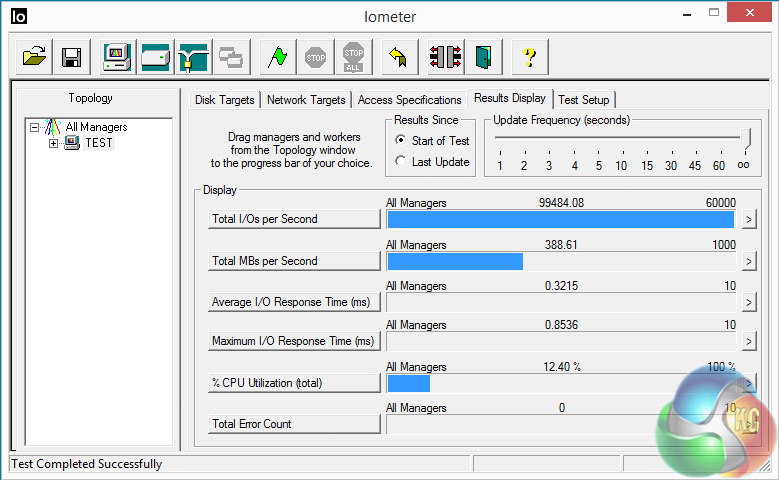The height and width of the screenshot is (480, 779).
Task: Select the Results Display tab
Action: pos(510,98)
